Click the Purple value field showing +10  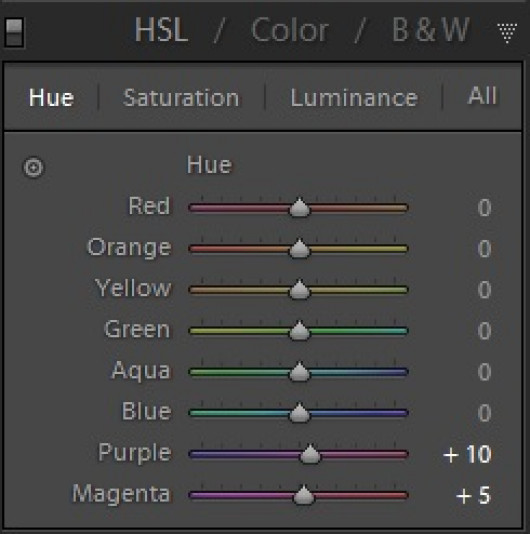point(467,454)
